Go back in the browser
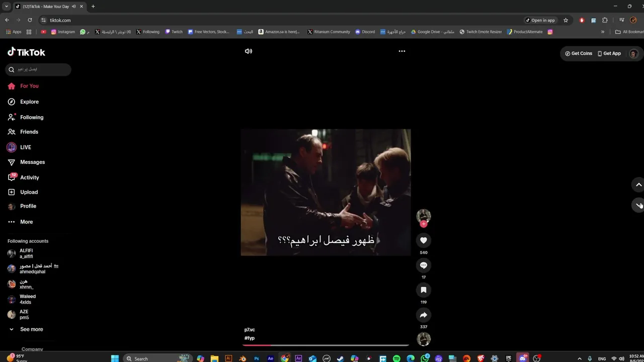644x362 pixels. 7,20
